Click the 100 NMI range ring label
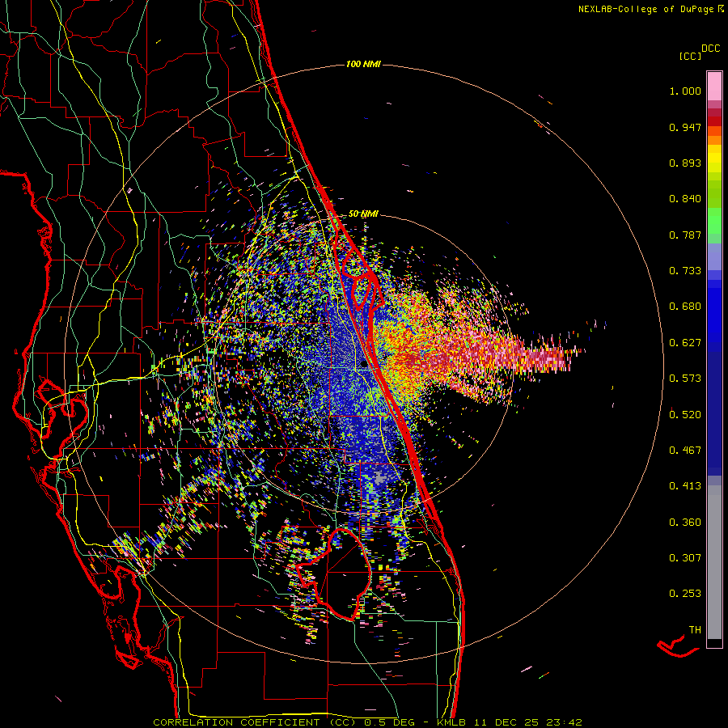The image size is (728, 728). [363, 64]
